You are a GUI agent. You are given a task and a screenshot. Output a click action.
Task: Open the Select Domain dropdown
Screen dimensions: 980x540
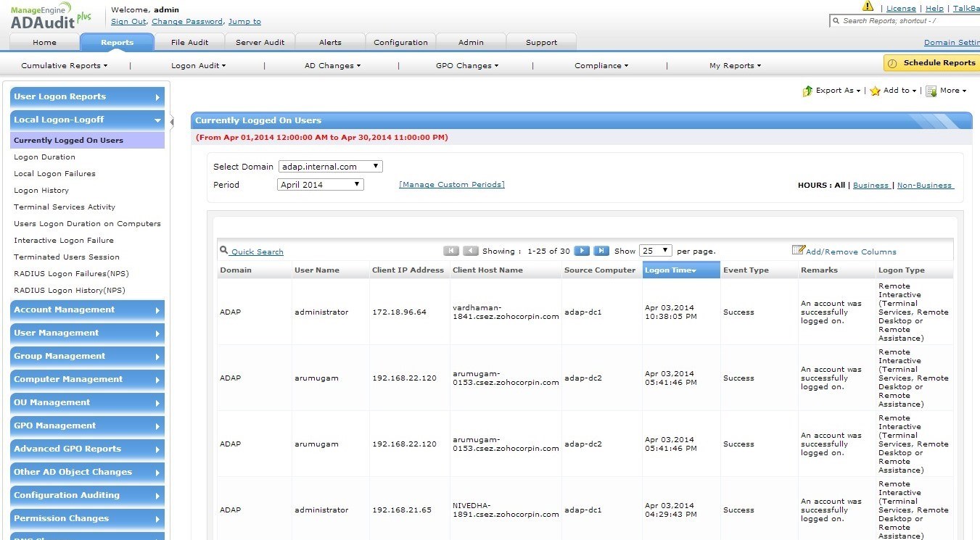330,167
